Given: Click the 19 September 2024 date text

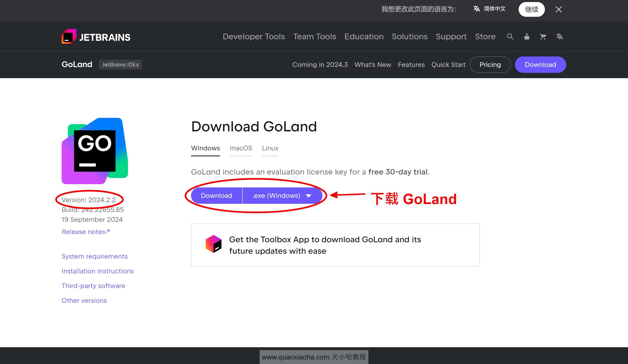Looking at the screenshot, I should (92, 220).
